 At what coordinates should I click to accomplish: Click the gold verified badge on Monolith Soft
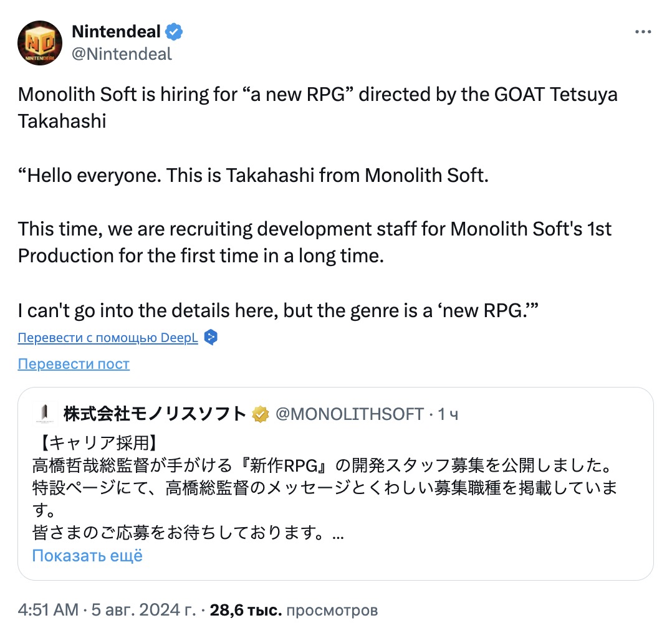tap(260, 414)
